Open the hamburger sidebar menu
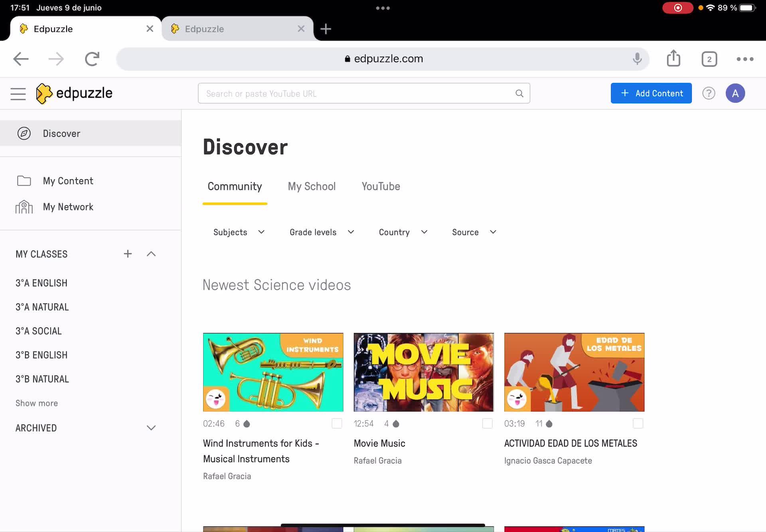 [18, 94]
